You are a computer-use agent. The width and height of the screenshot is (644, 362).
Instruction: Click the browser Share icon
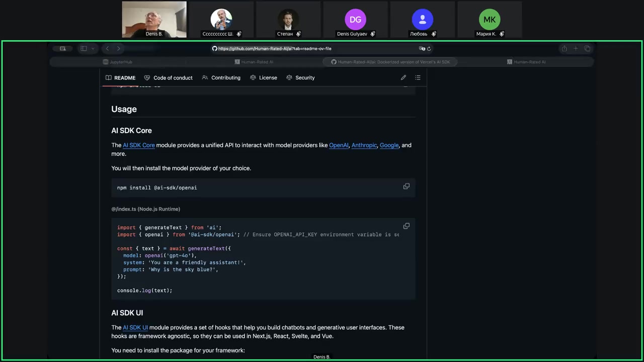click(x=564, y=49)
